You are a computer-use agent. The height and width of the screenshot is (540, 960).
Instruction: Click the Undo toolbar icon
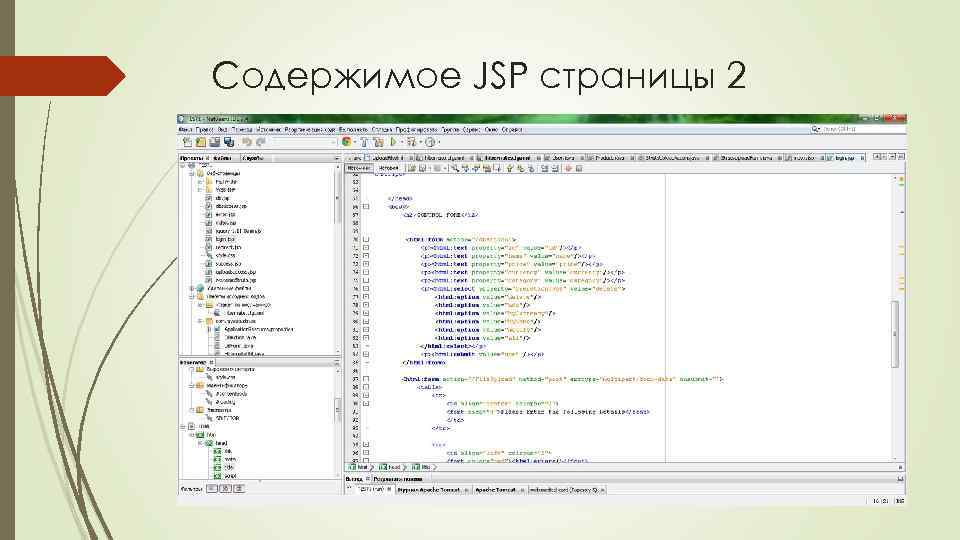point(247,142)
